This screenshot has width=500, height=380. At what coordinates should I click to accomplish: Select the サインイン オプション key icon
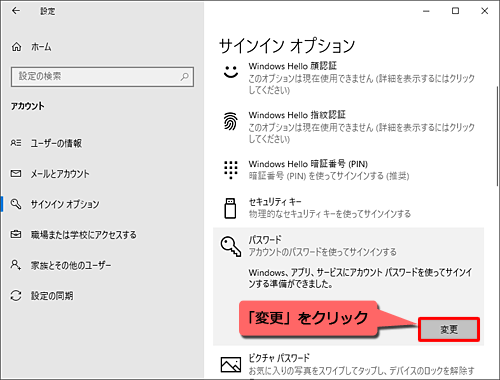pyautogui.click(x=16, y=204)
